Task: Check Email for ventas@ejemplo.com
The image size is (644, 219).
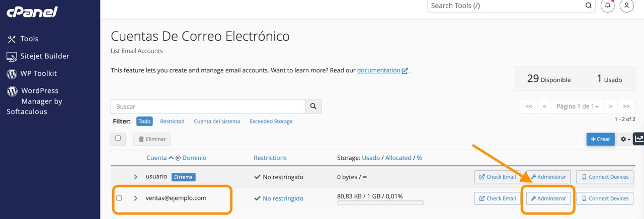Action: (497, 198)
